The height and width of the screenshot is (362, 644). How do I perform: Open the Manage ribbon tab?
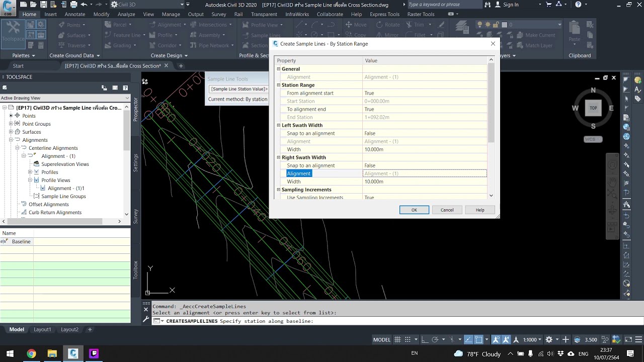pyautogui.click(x=171, y=14)
